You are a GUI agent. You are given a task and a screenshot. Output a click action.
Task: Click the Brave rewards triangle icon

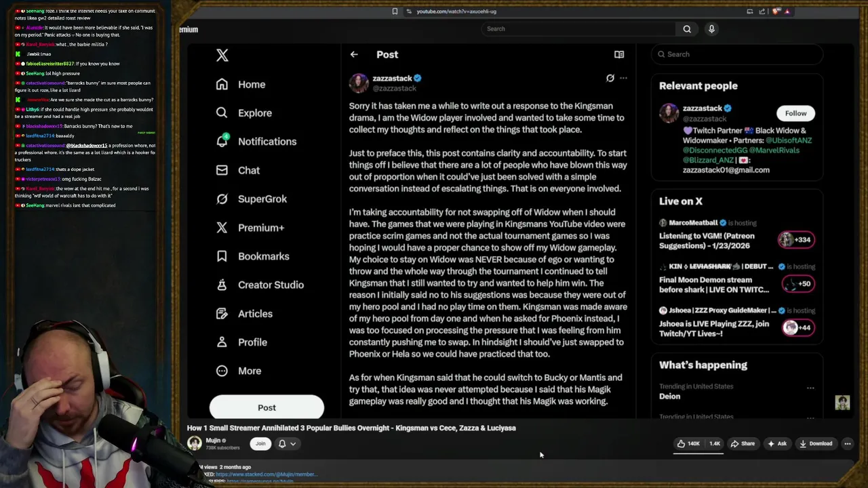[787, 12]
